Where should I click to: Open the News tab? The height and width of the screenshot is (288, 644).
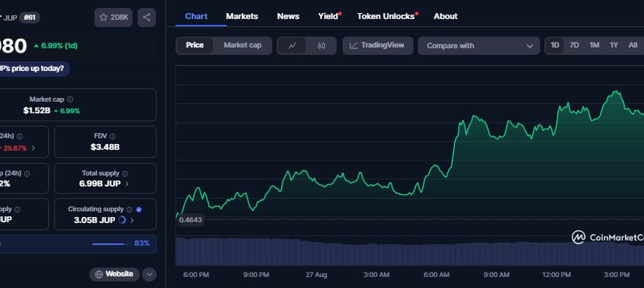[288, 16]
